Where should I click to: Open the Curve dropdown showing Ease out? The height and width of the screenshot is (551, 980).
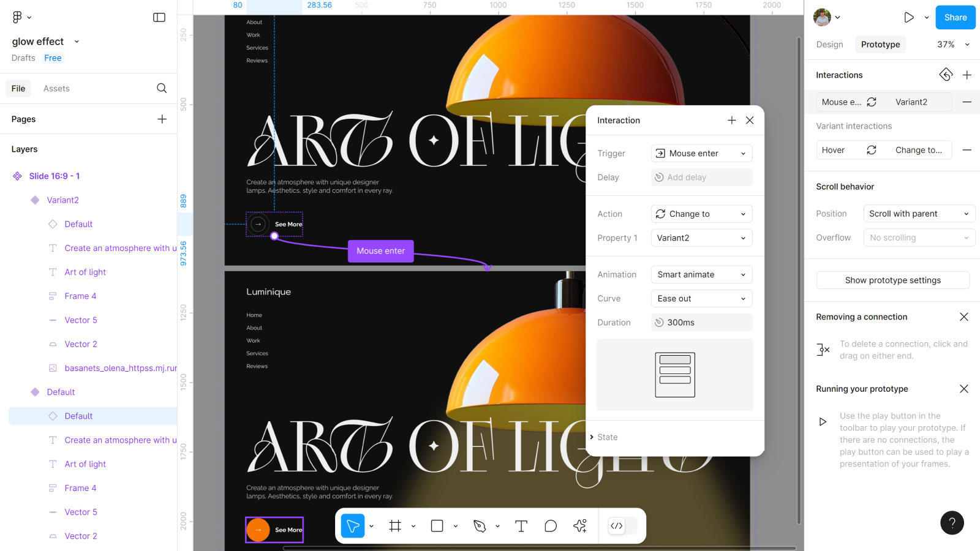pos(701,299)
